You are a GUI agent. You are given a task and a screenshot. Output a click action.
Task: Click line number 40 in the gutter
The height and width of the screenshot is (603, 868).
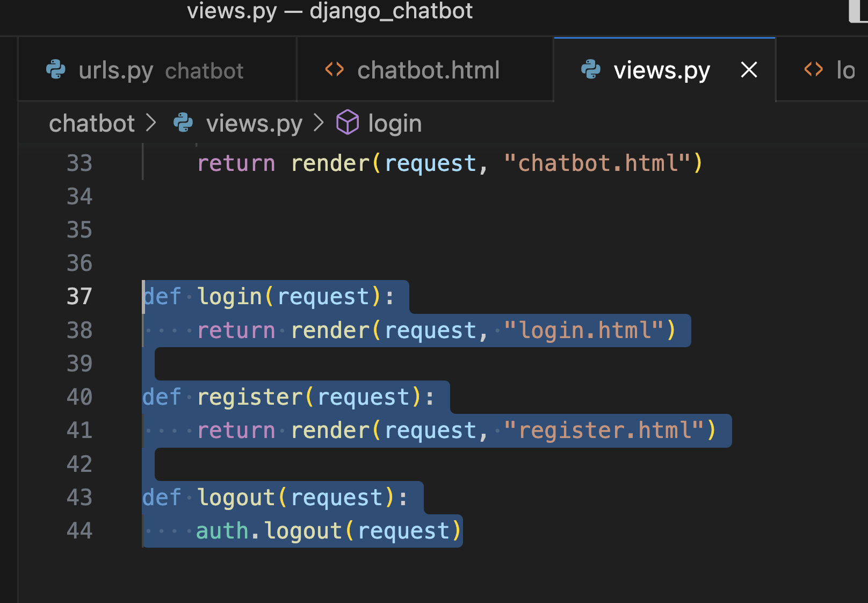click(x=79, y=397)
